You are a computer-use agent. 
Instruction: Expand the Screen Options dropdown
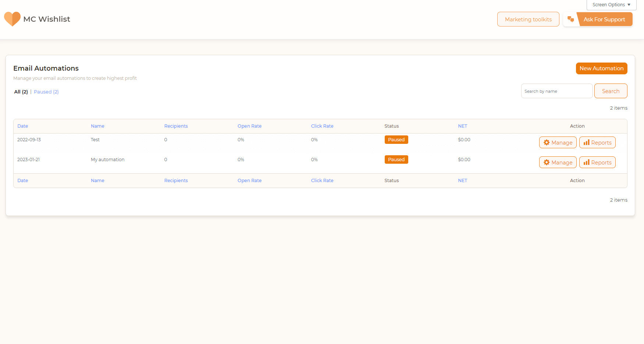pos(611,5)
